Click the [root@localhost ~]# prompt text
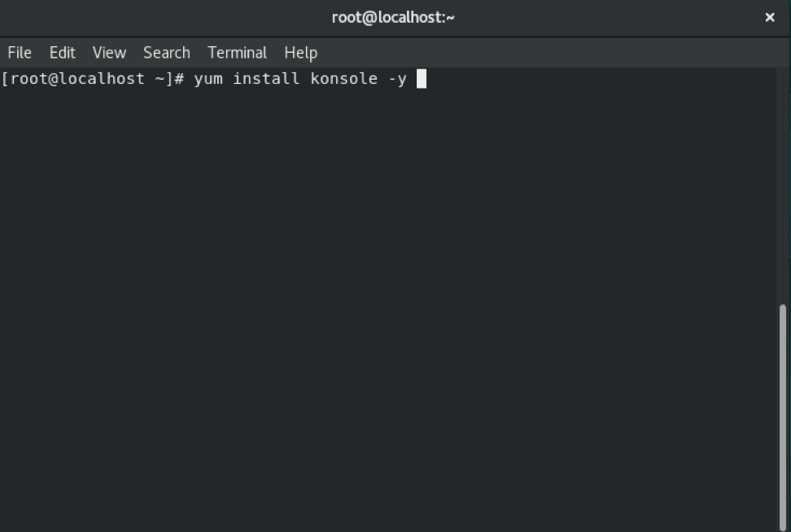791x532 pixels. tap(94, 79)
